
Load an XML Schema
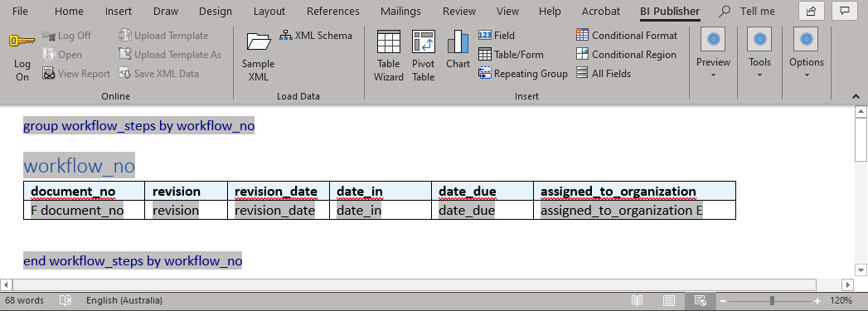pos(316,36)
